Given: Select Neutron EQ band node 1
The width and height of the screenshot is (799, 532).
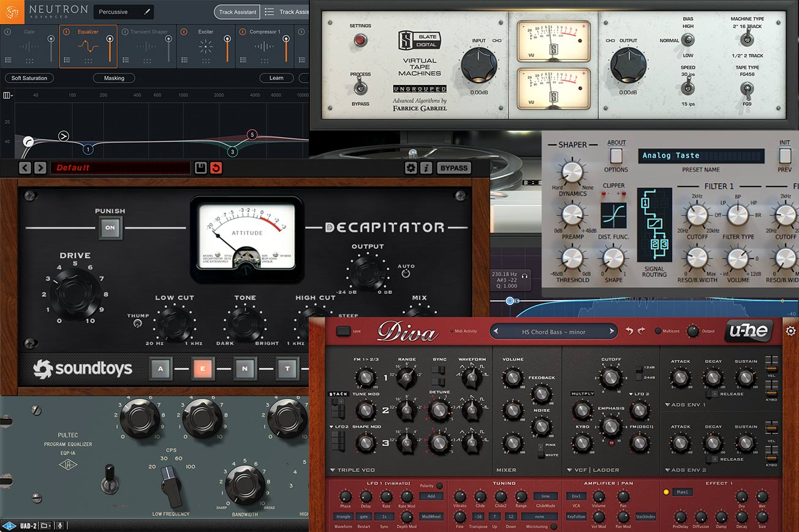Looking at the screenshot, I should click(88, 149).
